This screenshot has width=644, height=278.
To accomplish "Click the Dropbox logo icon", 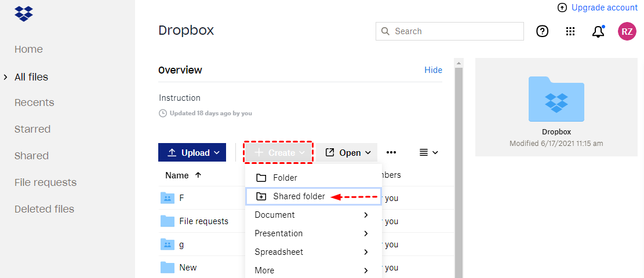I will [24, 13].
